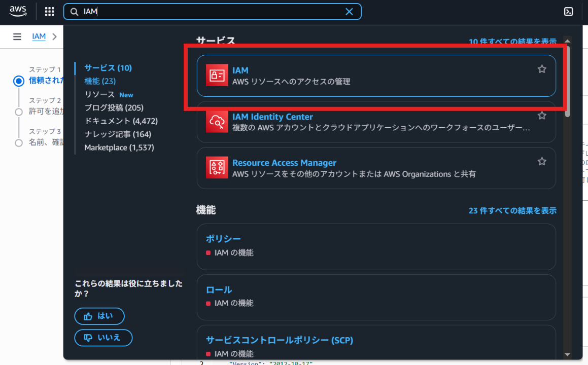Select the ステップ 2 wizard step indicator

(x=19, y=112)
